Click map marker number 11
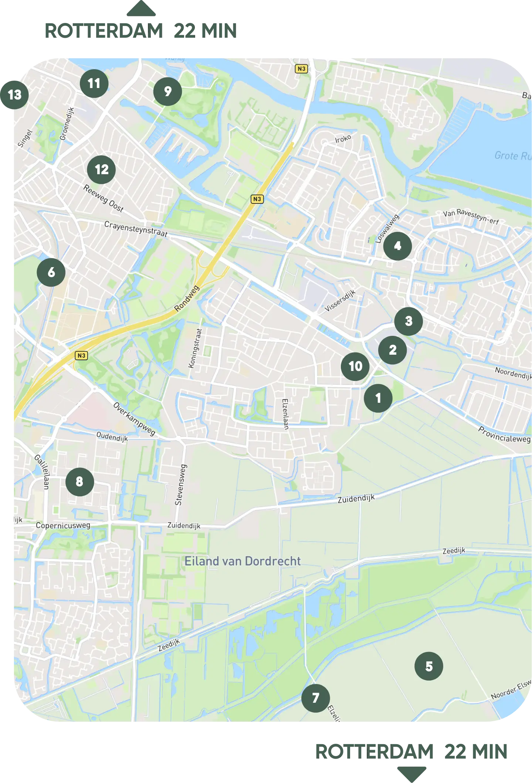This screenshot has width=532, height=783. click(94, 84)
